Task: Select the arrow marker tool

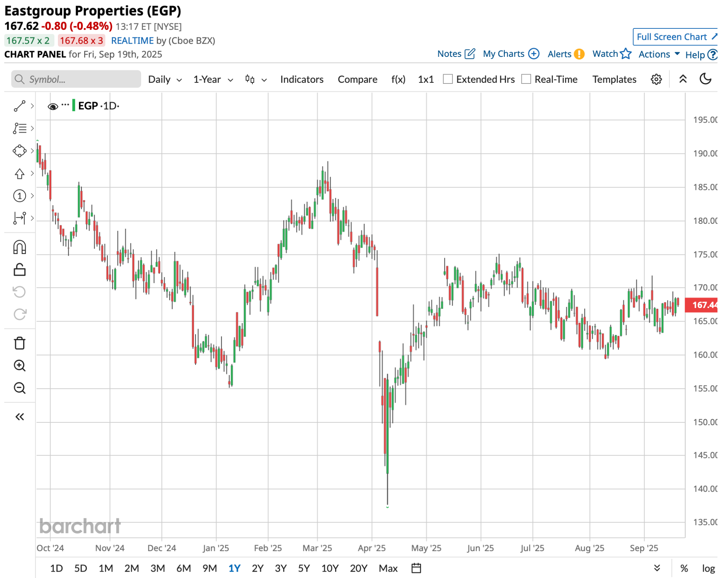Action: (20, 173)
